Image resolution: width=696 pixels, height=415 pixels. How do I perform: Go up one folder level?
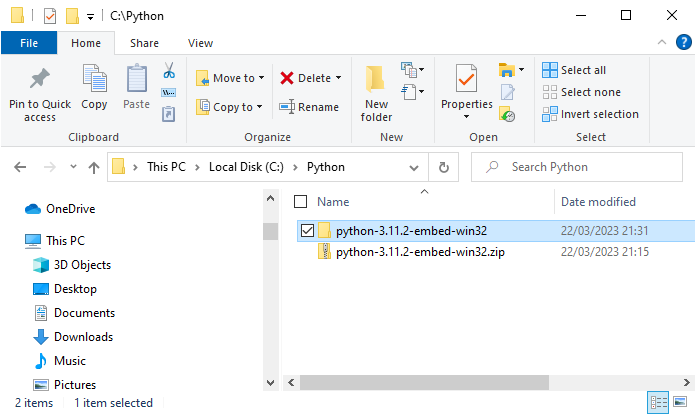click(94, 167)
